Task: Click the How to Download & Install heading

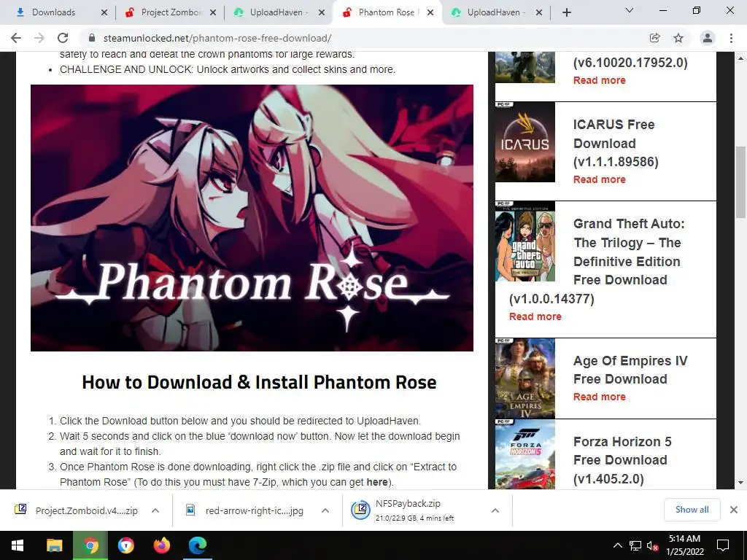Action: pyautogui.click(x=259, y=382)
